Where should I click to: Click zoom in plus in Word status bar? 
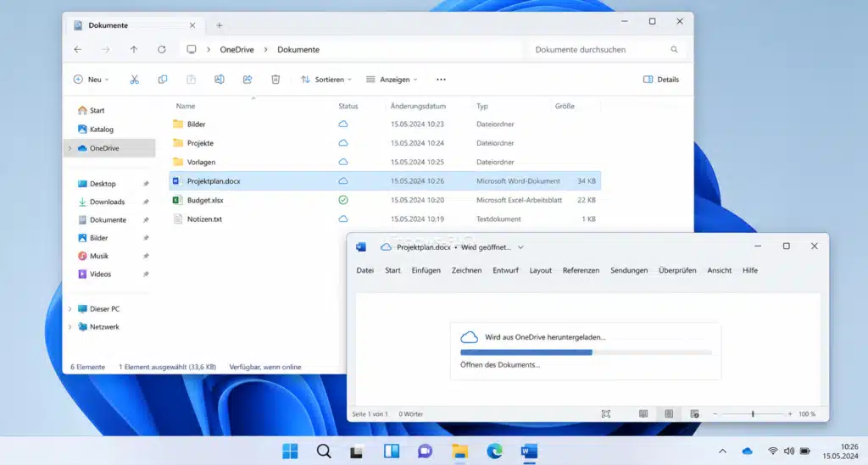pyautogui.click(x=790, y=414)
